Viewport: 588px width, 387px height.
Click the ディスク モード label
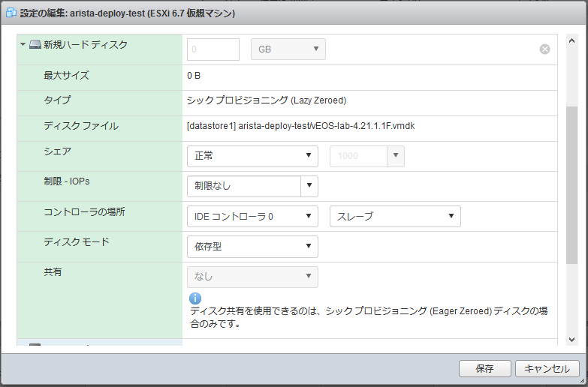point(77,241)
